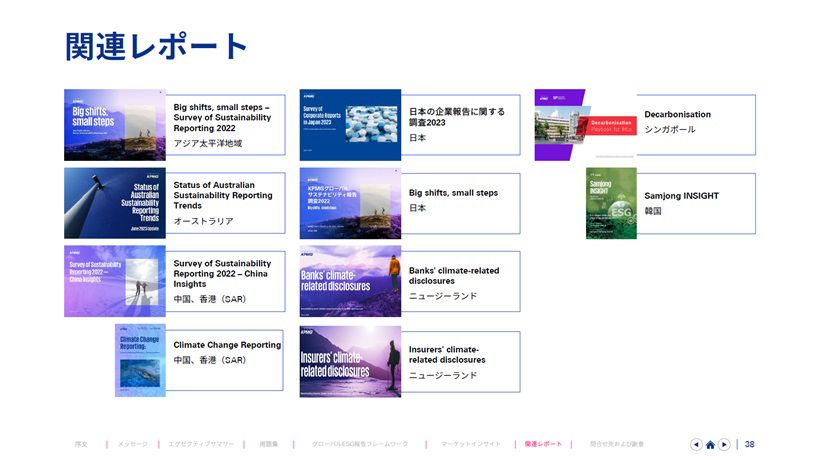Open the Climate Change Reporting cover thumbnail
This screenshot has width=820, height=460.
pos(140,360)
